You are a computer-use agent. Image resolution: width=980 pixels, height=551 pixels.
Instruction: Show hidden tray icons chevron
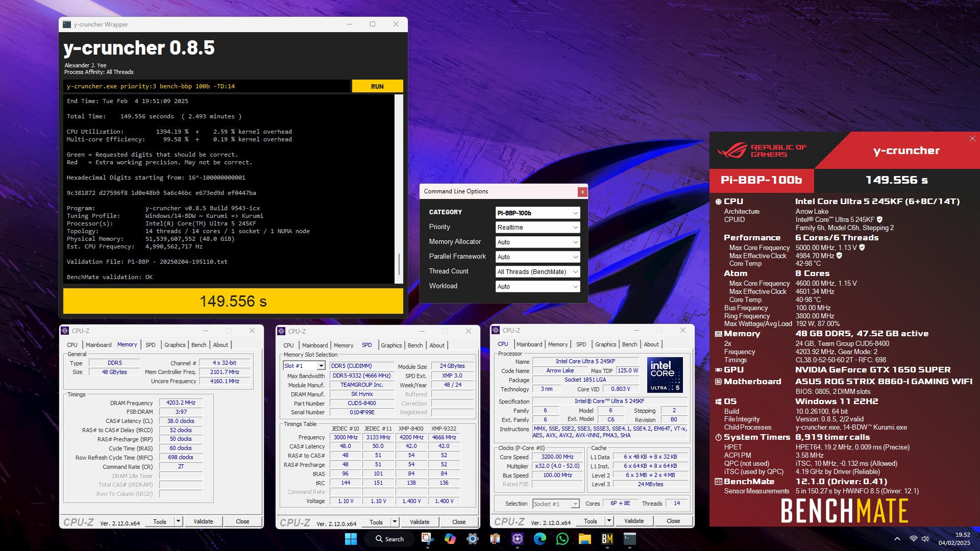(897, 539)
